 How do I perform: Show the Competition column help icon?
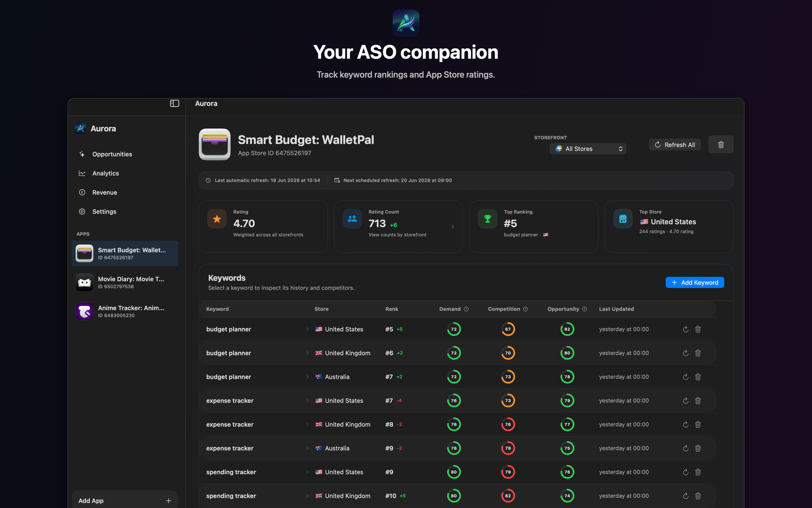(526, 309)
